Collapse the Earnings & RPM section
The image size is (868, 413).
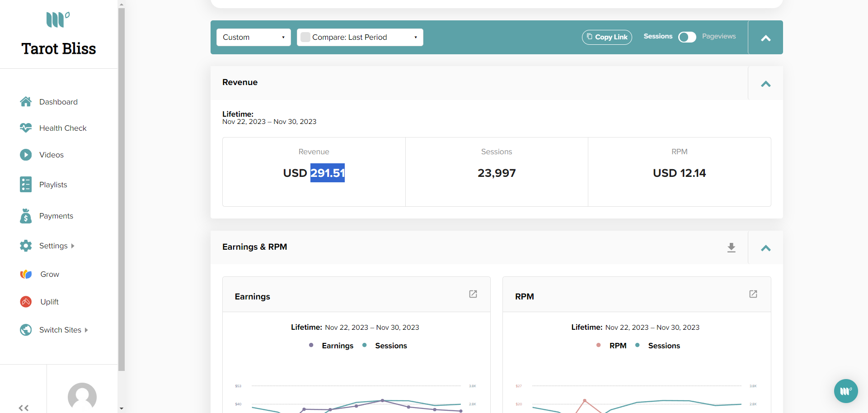[x=765, y=248]
